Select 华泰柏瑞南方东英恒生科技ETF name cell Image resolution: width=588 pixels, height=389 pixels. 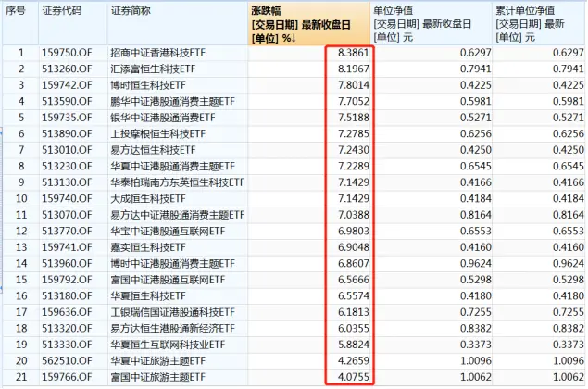pos(178,182)
